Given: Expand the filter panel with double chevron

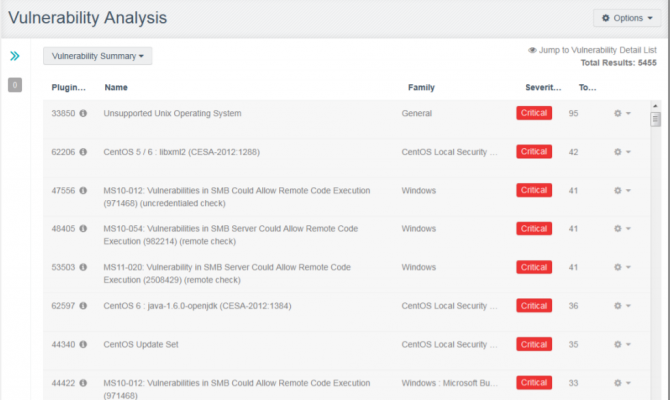Looking at the screenshot, I should (15, 56).
